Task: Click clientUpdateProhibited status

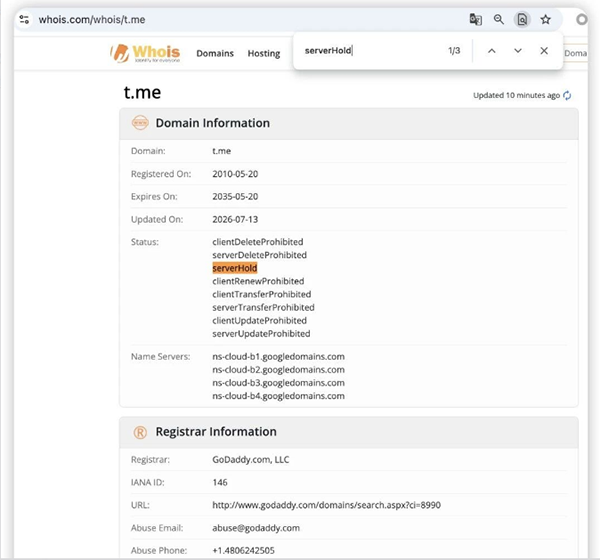Action: pos(259,320)
